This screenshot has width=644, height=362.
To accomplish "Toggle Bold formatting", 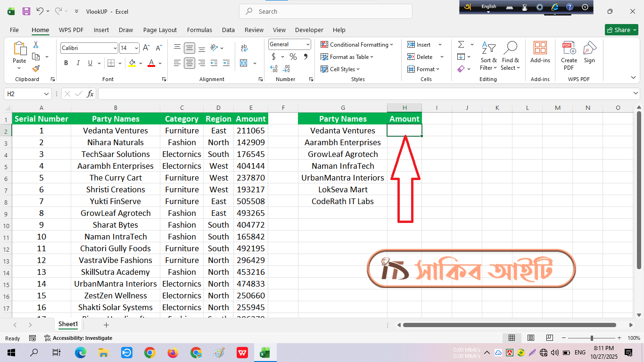I will coord(66,63).
